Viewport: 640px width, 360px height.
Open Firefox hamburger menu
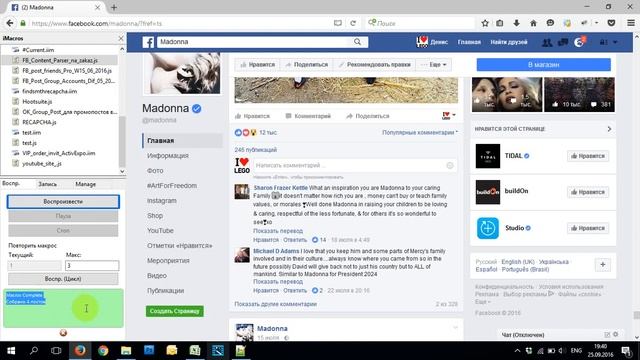point(631,23)
